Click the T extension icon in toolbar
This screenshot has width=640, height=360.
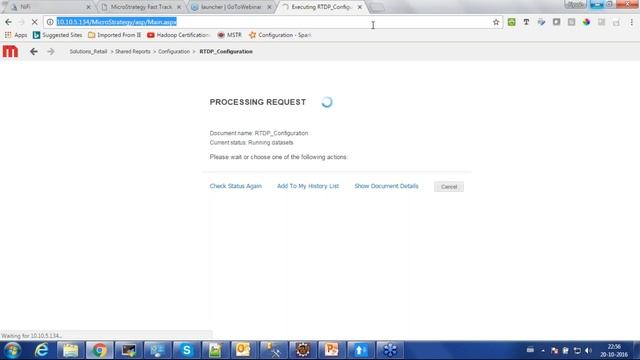click(x=526, y=22)
